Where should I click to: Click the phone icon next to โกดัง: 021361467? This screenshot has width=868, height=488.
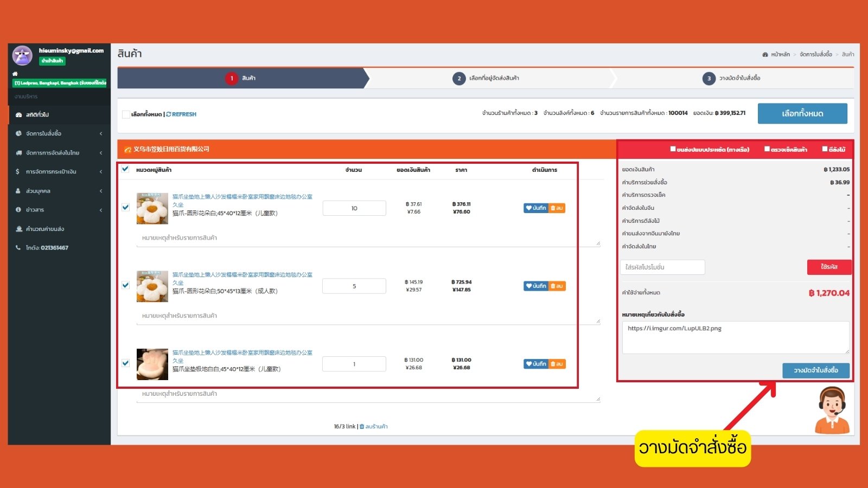click(18, 248)
